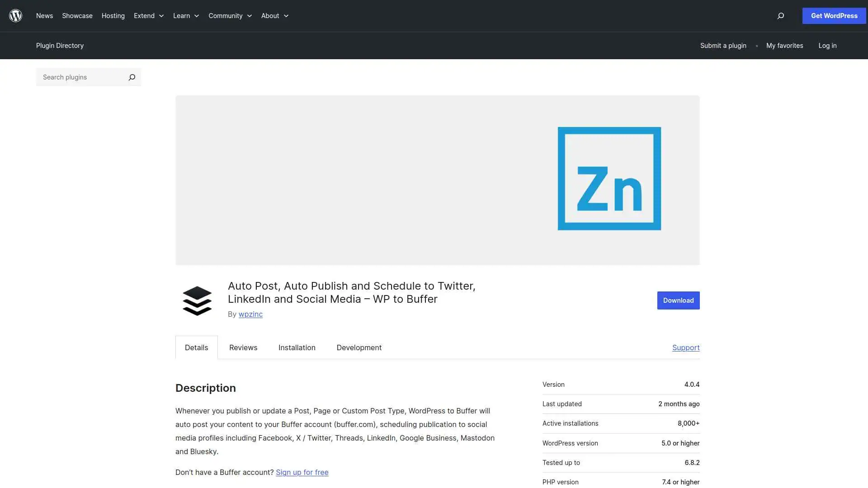Open the Community dropdown
Image resolution: width=868 pixels, height=488 pixels.
230,16
